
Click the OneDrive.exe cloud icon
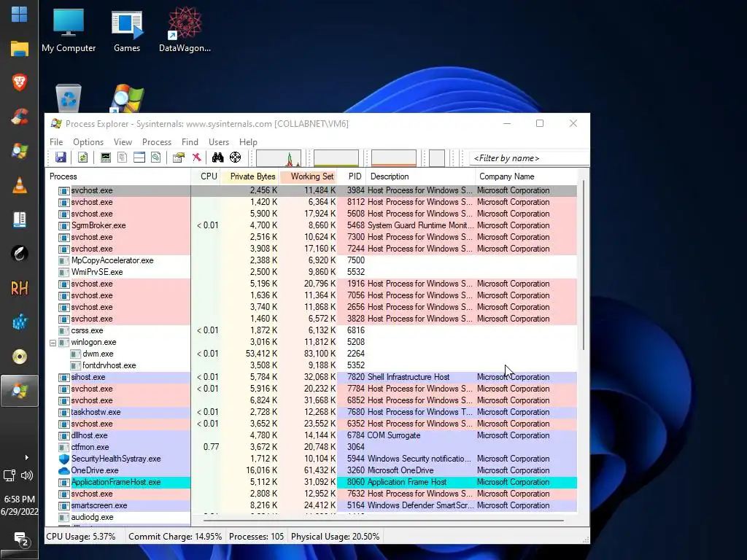pyautogui.click(x=64, y=470)
